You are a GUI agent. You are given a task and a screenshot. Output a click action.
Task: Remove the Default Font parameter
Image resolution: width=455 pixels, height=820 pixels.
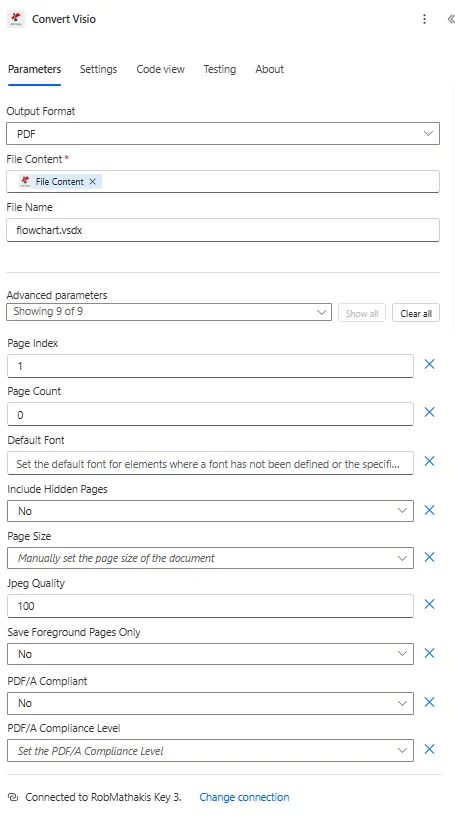pos(429,461)
